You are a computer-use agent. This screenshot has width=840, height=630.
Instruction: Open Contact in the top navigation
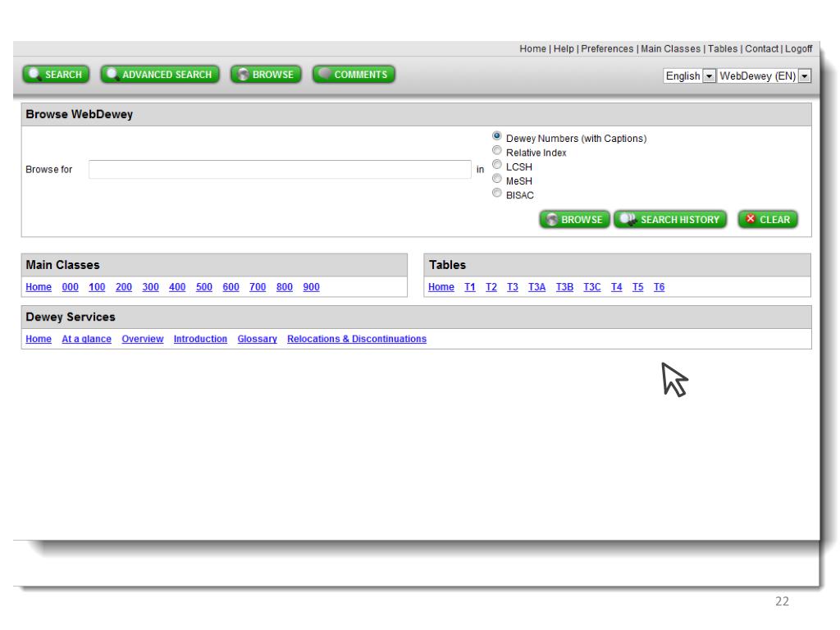click(x=761, y=48)
